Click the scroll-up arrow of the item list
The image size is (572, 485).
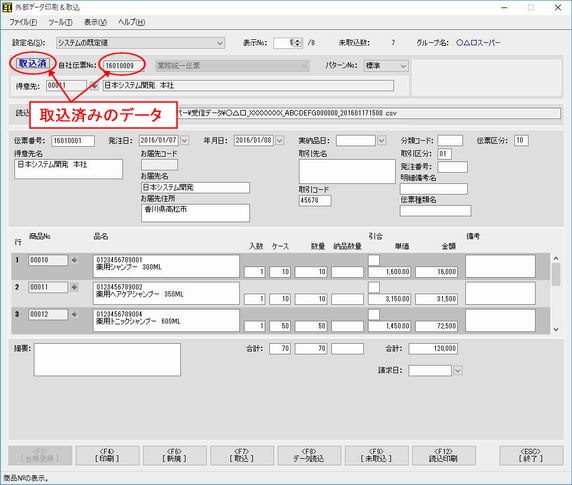556,258
